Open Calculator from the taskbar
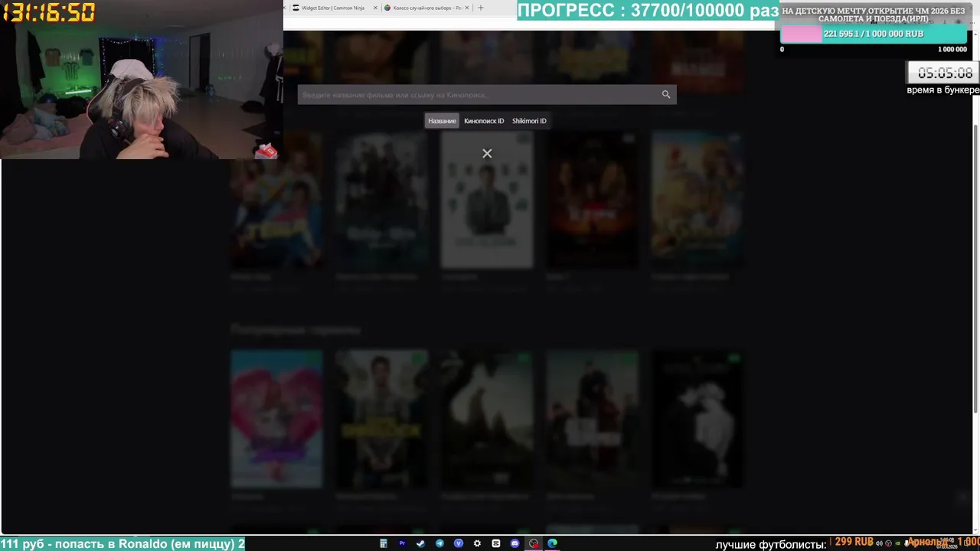 click(384, 544)
